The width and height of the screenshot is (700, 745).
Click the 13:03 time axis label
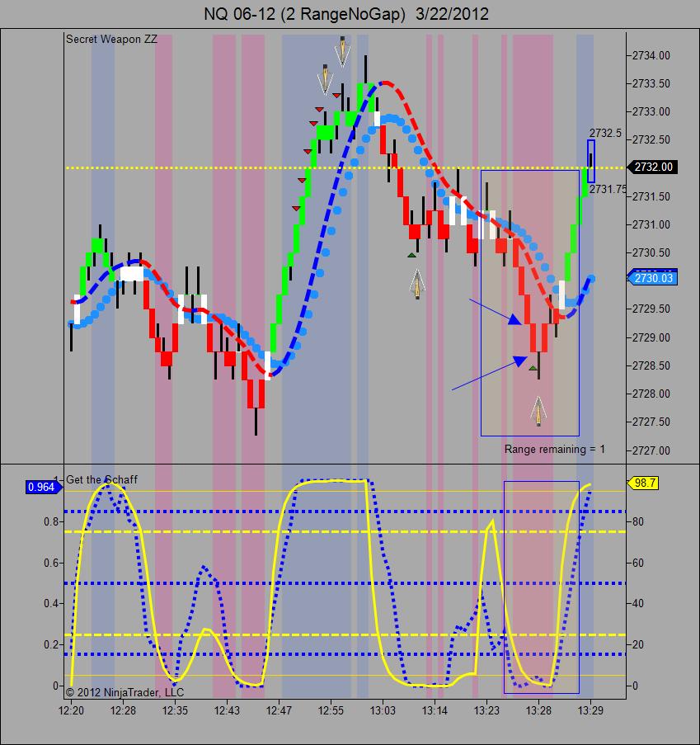(x=383, y=711)
